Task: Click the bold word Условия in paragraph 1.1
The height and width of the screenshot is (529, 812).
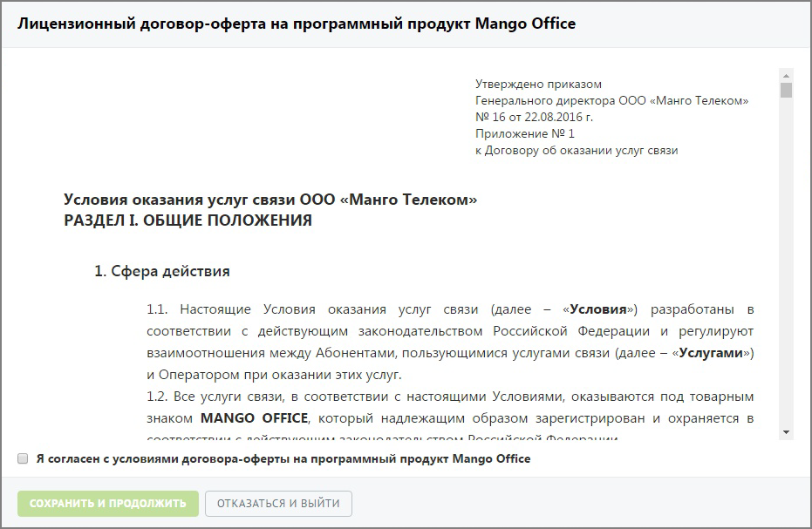Action: 598,309
